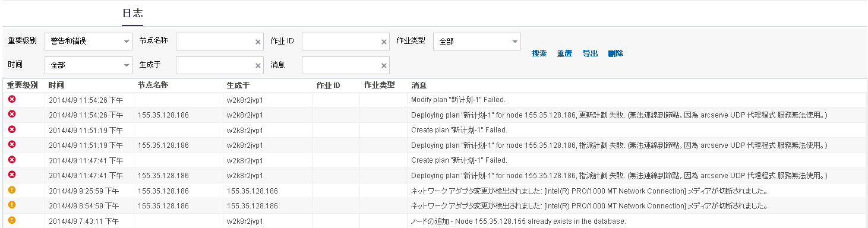Click w2k8r2jvp1 in the Modify plan row
Image resolution: width=868 pixels, height=228 pixels.
(245, 100)
